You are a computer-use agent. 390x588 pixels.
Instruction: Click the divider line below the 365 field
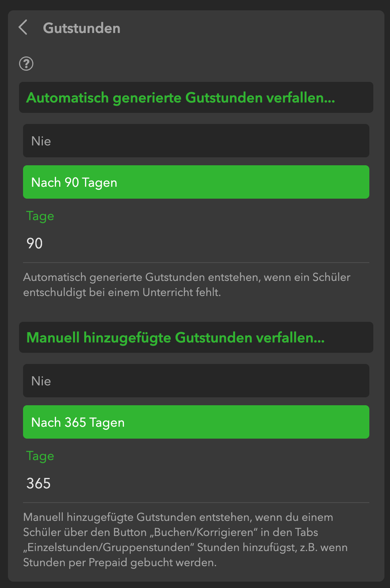tap(196, 503)
